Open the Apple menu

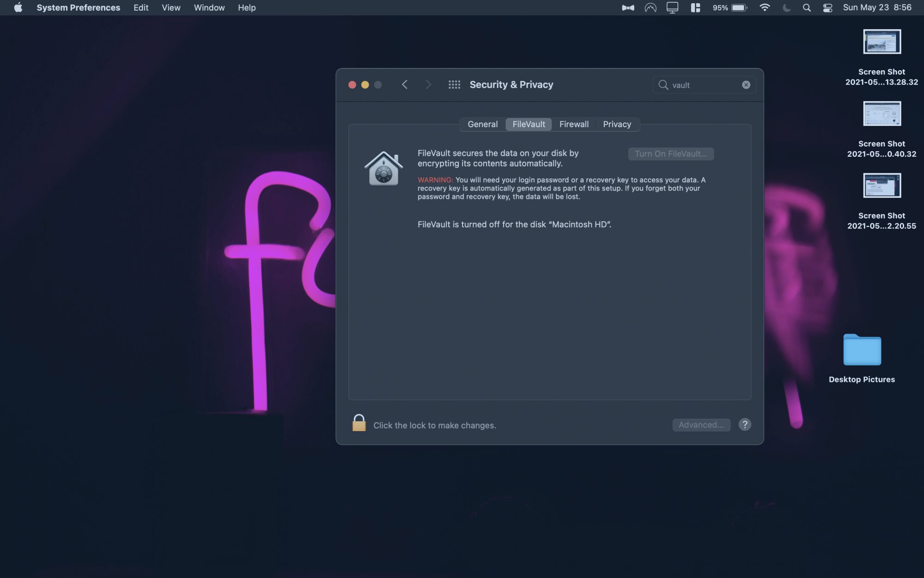(18, 8)
